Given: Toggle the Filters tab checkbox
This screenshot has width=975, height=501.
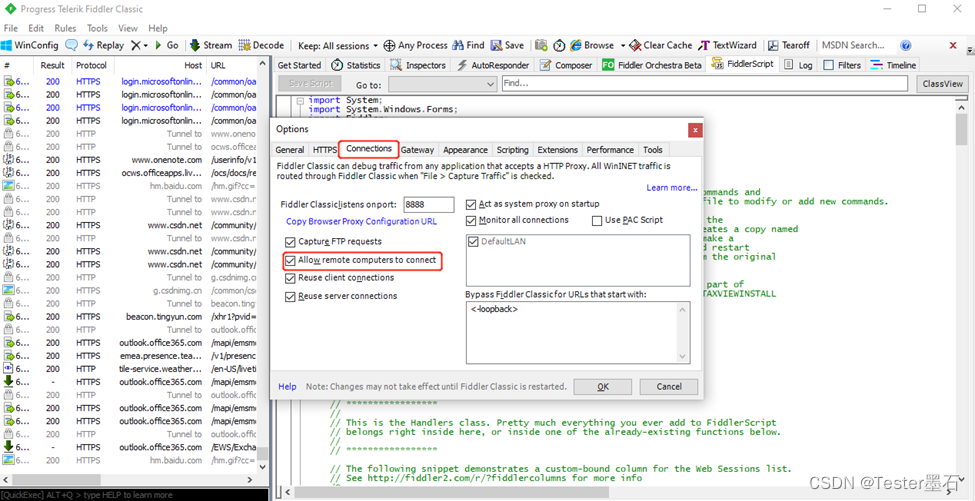Looking at the screenshot, I should click(x=828, y=65).
